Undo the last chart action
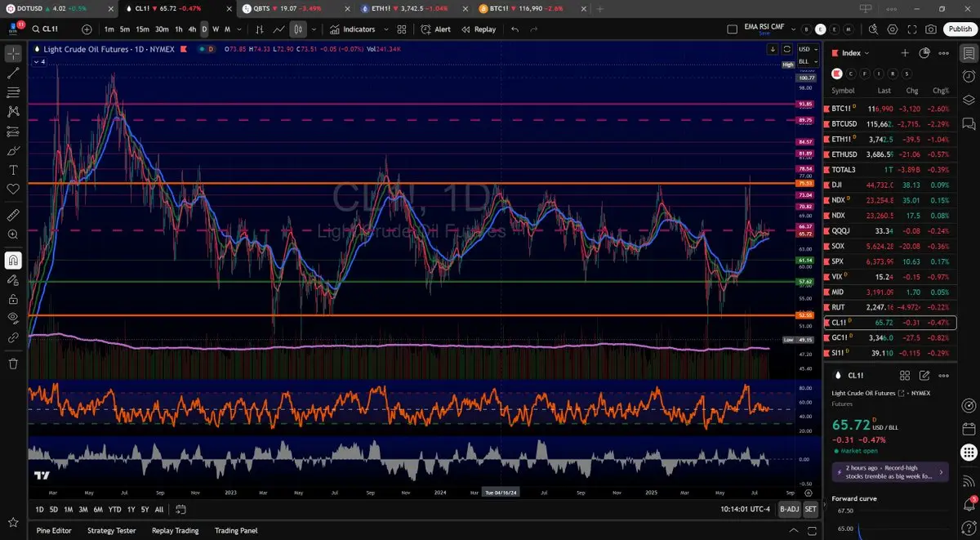 (514, 29)
